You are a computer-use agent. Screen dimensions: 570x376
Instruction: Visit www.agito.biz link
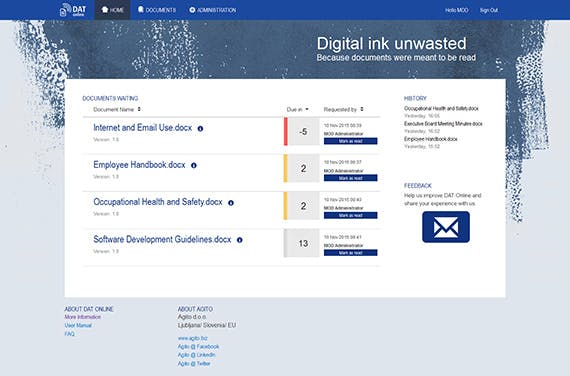(x=193, y=338)
